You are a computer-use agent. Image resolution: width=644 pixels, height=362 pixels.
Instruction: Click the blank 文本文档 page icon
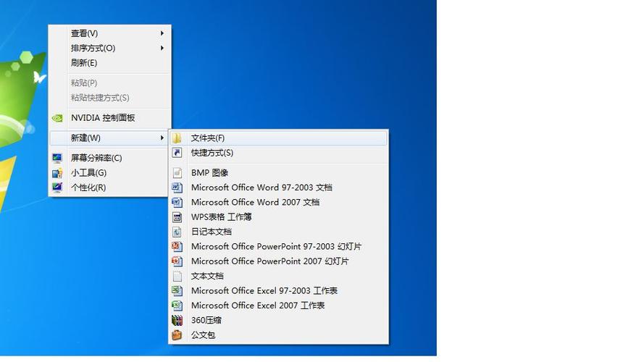pyautogui.click(x=177, y=277)
